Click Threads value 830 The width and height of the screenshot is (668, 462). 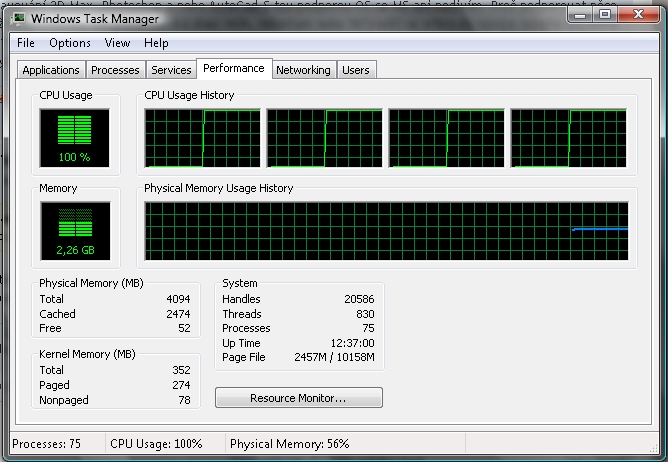point(365,314)
